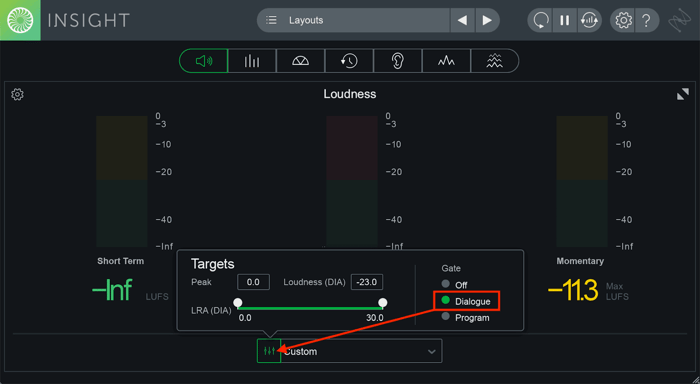Click the Loudness (DIA) value field
This screenshot has height=384, width=700.
coord(367,282)
